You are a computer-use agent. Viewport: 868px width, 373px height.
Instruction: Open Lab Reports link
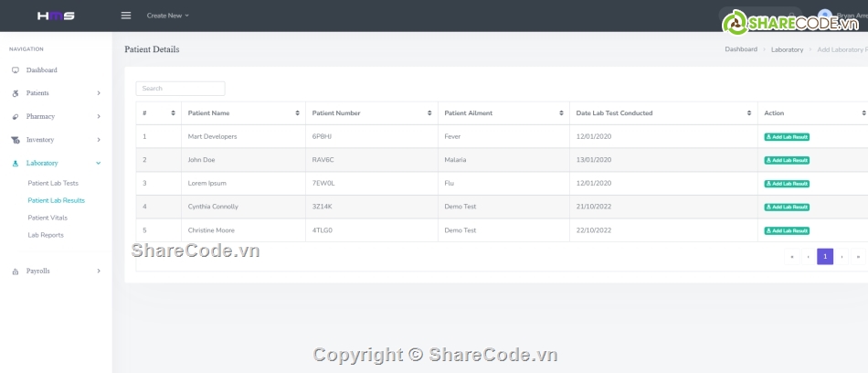[x=46, y=235]
